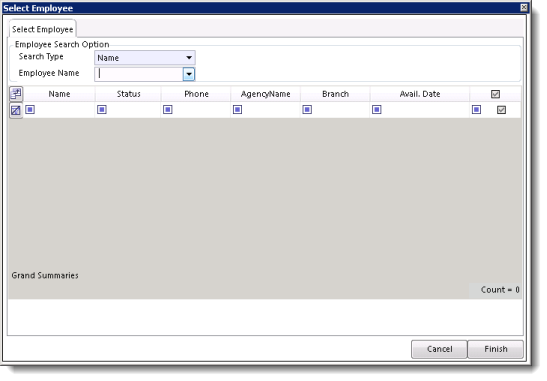This screenshot has width=547, height=381.
Task: Close the Select Employee dialog
Action: pos(524,8)
